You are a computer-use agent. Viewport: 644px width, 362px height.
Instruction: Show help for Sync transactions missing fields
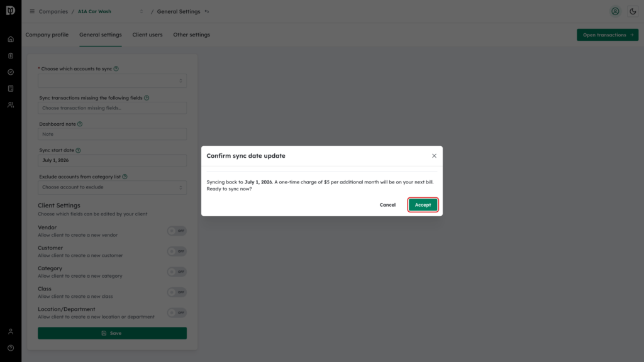tap(147, 98)
